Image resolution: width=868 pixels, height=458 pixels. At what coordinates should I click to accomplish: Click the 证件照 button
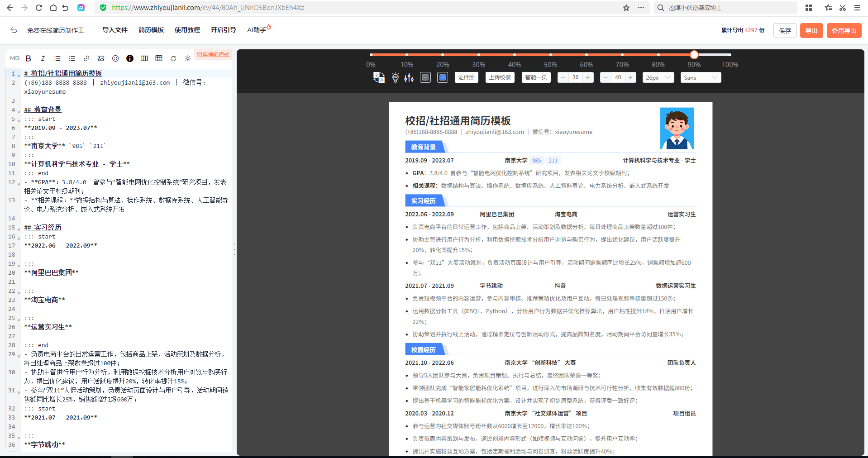tap(466, 77)
